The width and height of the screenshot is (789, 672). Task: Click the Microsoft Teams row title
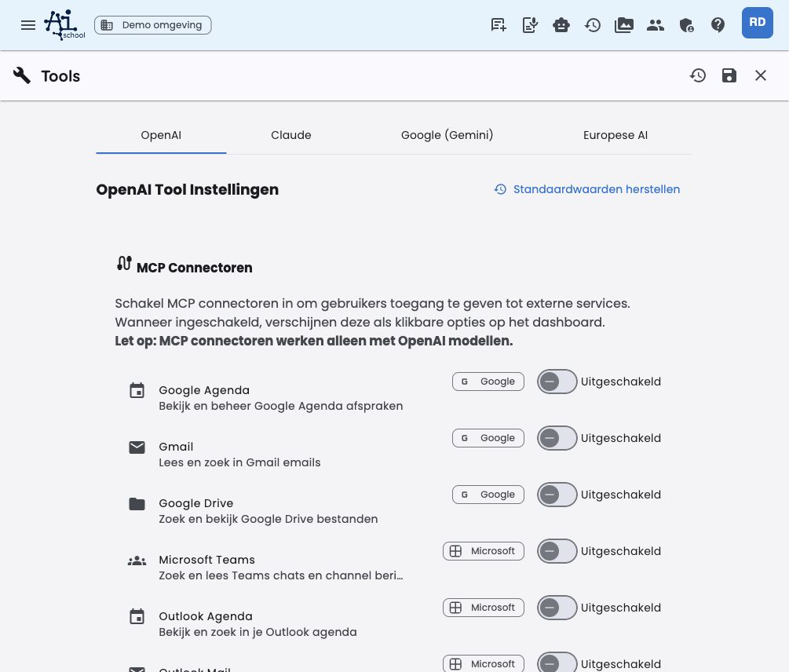pyautogui.click(x=206, y=560)
